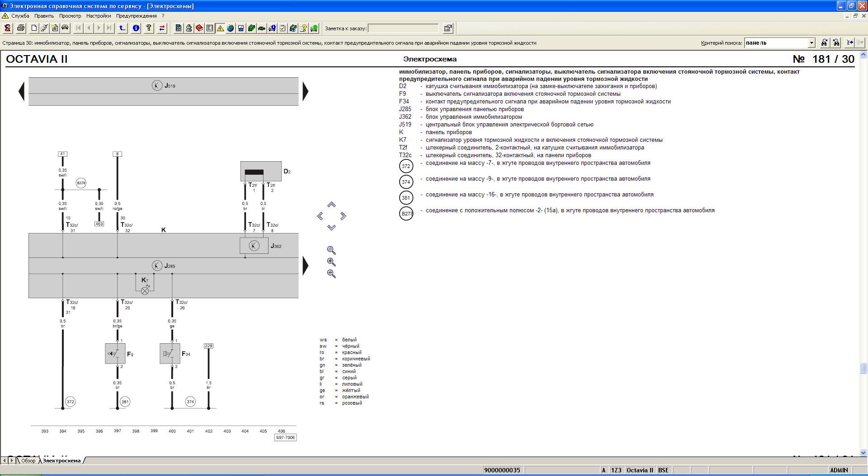Click the magnifier reset zoom icon

coord(331,250)
